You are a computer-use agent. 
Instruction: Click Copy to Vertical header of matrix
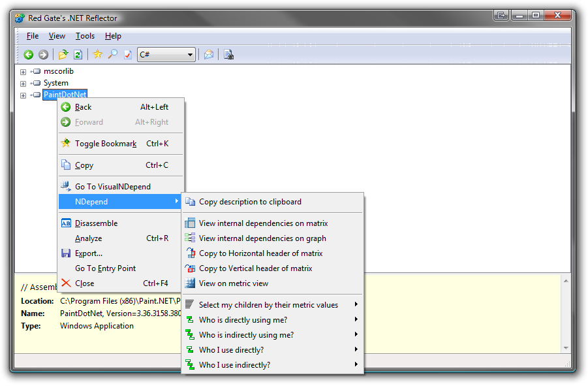(273, 268)
